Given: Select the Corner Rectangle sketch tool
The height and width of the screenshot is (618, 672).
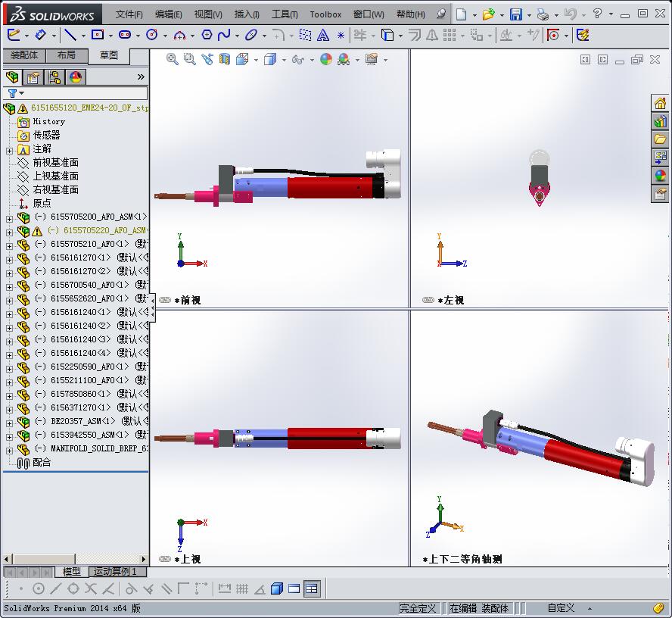Looking at the screenshot, I should [98, 35].
